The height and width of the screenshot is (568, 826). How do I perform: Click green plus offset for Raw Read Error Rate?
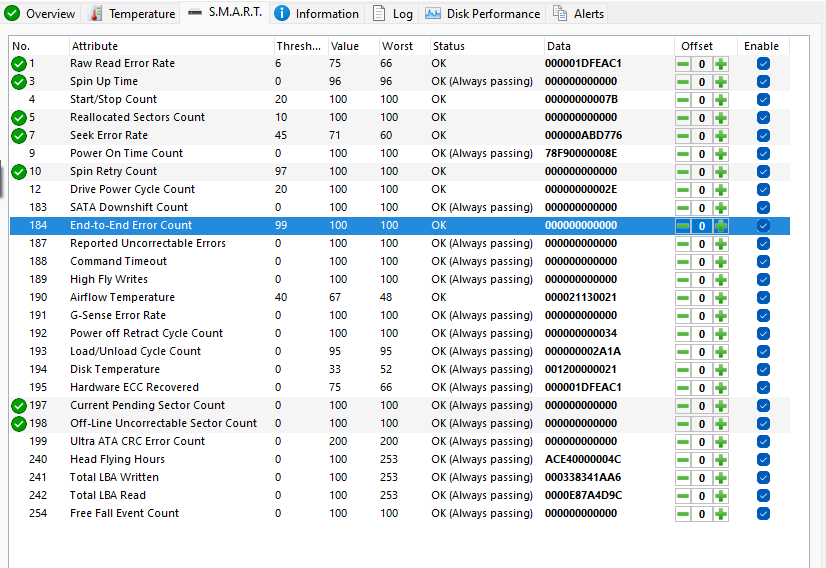720,64
